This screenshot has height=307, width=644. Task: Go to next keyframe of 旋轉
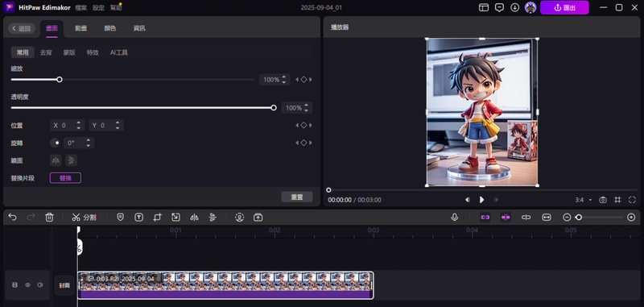[x=311, y=143]
